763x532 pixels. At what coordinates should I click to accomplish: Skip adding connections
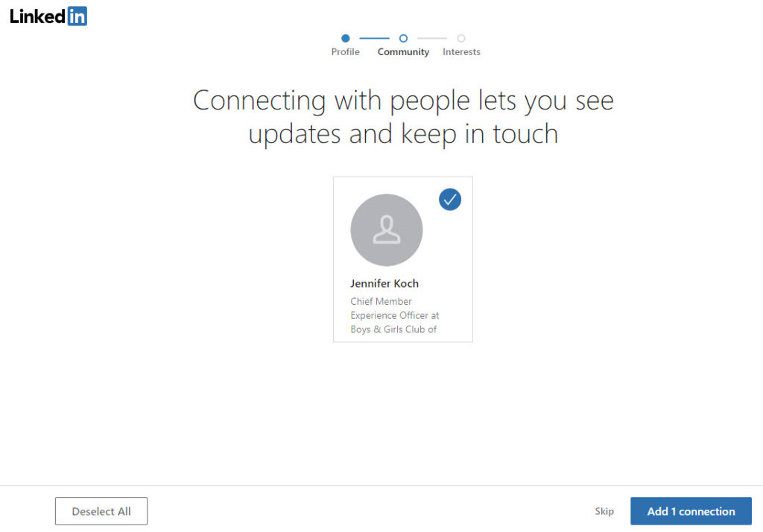click(x=604, y=511)
